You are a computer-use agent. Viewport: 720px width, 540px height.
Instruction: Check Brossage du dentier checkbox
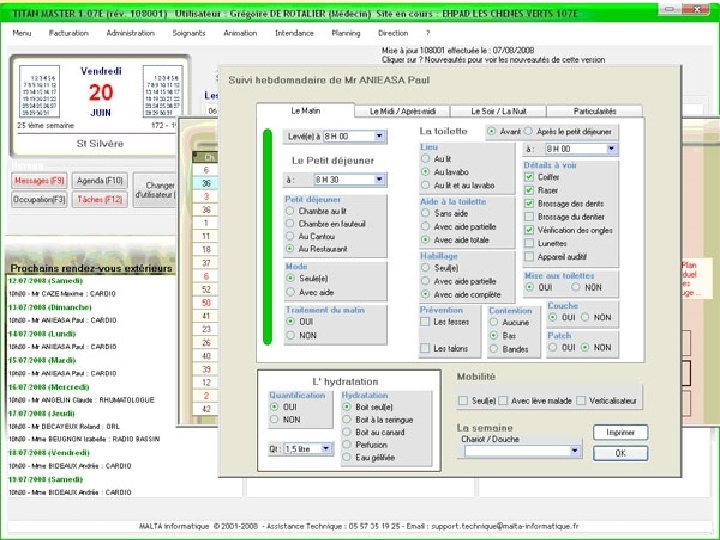(x=529, y=216)
